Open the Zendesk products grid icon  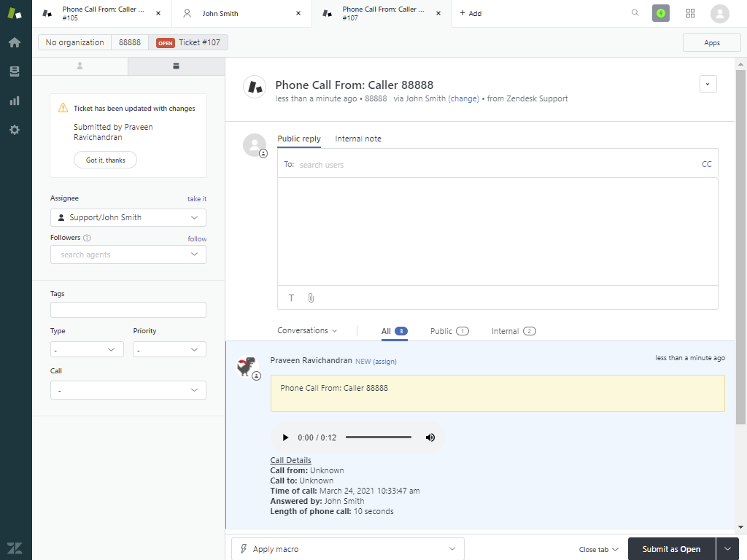pos(690,13)
